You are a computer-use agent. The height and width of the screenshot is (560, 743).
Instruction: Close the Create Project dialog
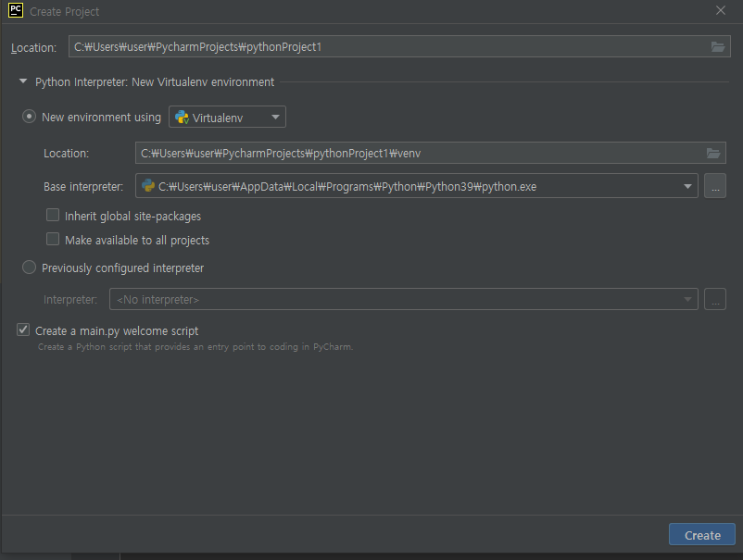tap(720, 10)
